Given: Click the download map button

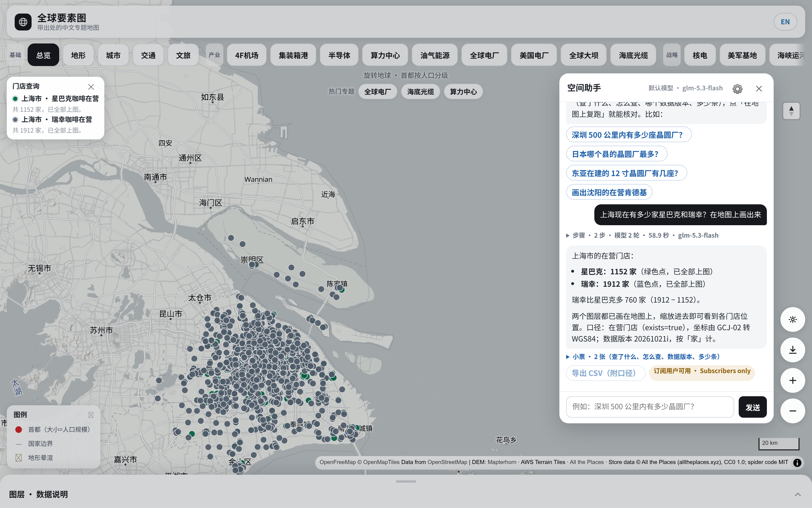Looking at the screenshot, I should coord(793,350).
